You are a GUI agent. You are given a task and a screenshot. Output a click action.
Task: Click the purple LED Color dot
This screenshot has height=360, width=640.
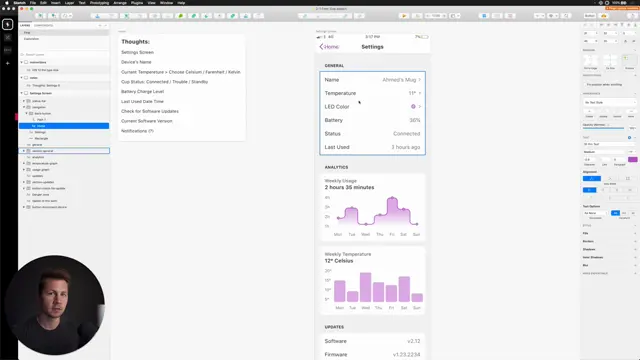pyautogui.click(x=413, y=107)
